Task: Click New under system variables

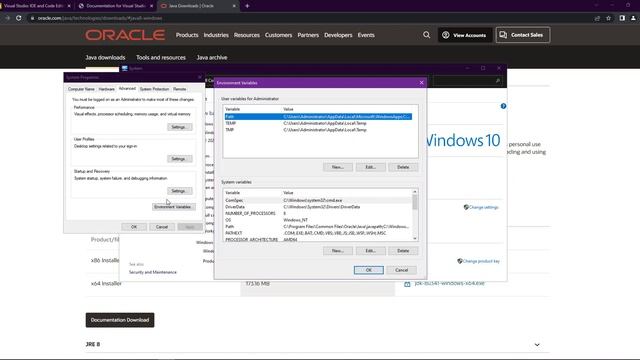Action: pos(338,251)
